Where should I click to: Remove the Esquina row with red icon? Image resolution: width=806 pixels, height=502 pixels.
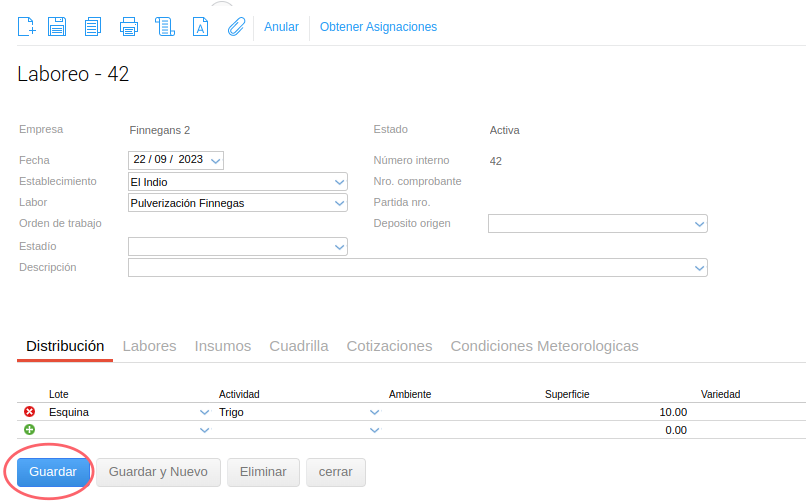pos(29,412)
